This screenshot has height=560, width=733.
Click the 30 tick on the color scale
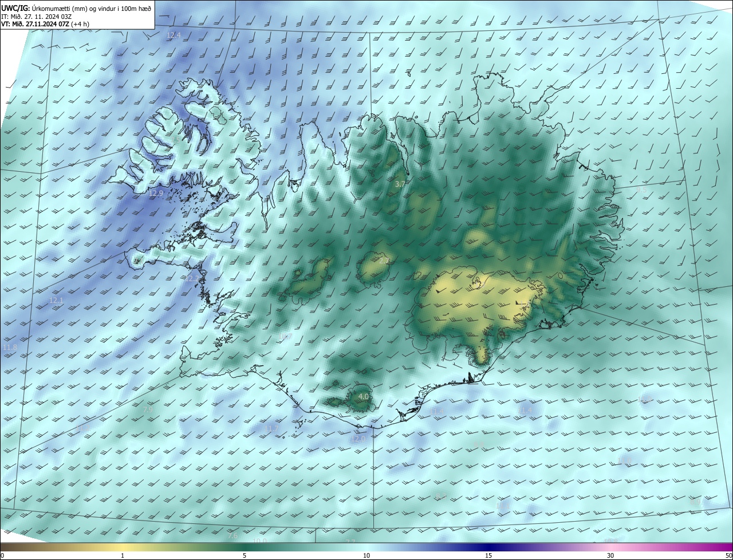(610, 555)
